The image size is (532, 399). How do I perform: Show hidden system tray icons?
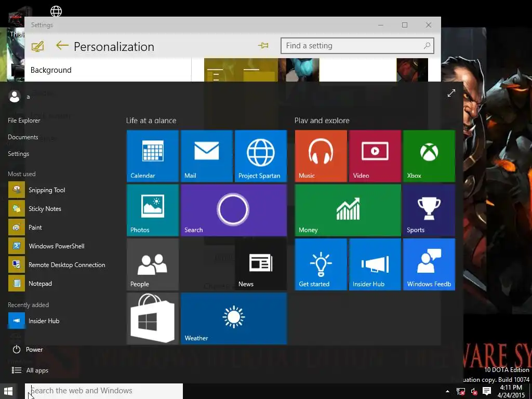coord(447,391)
